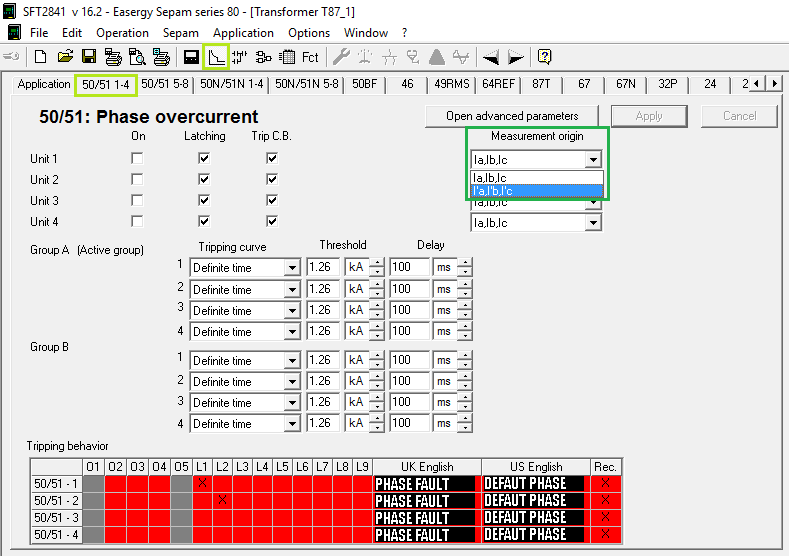Enable Unit 4 On checkbox
This screenshot has height=556, width=789.
coord(137,221)
